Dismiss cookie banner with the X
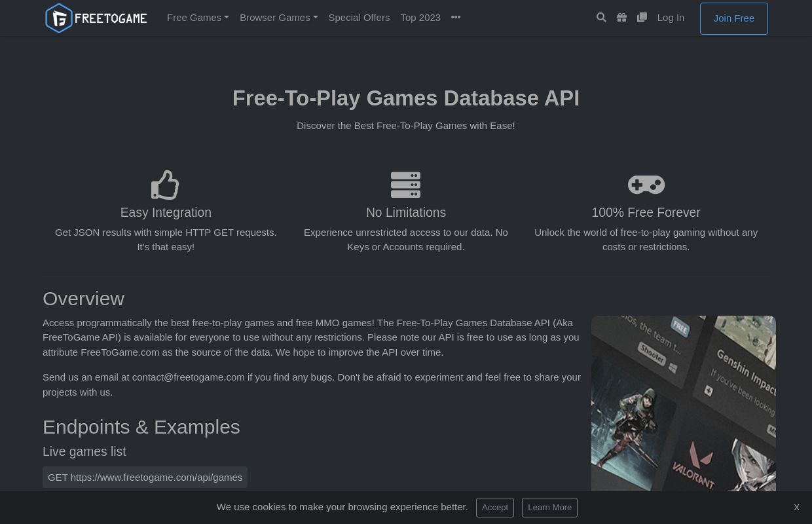The height and width of the screenshot is (524, 812). coord(796,508)
